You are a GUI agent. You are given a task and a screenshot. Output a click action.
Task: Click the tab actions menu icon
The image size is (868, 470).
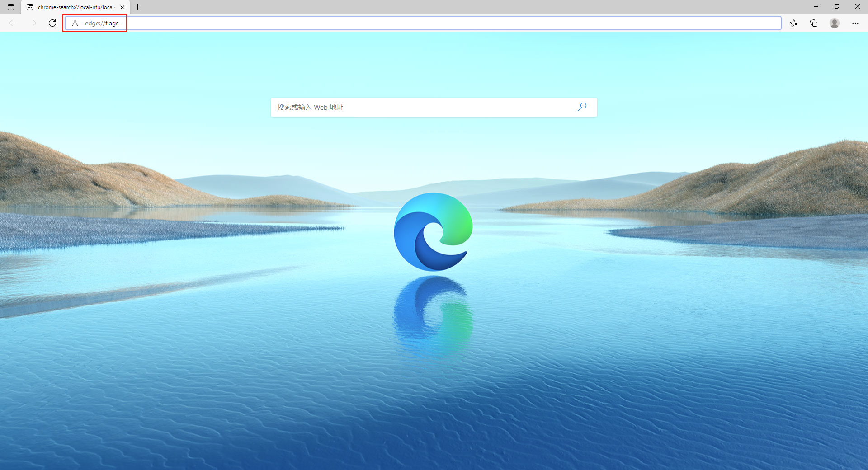(x=11, y=7)
